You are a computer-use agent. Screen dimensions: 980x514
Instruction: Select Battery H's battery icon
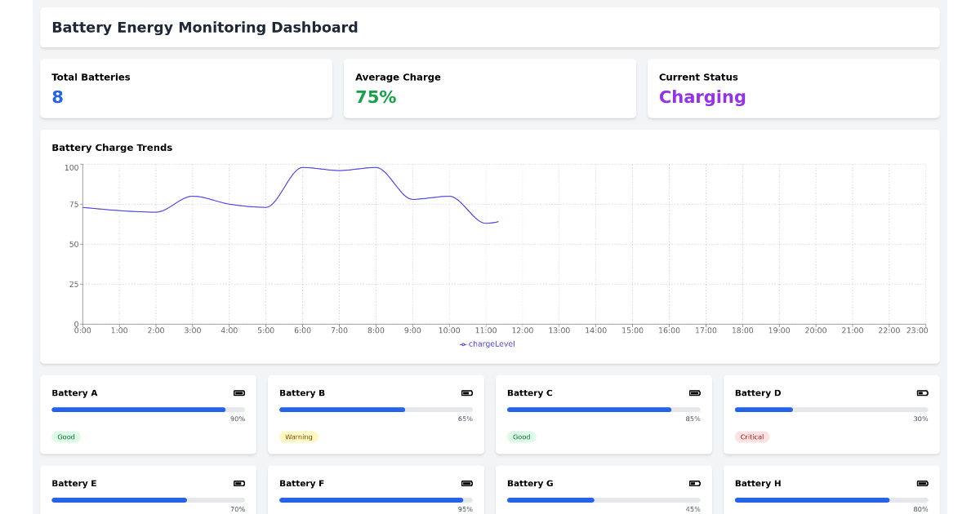(921, 483)
